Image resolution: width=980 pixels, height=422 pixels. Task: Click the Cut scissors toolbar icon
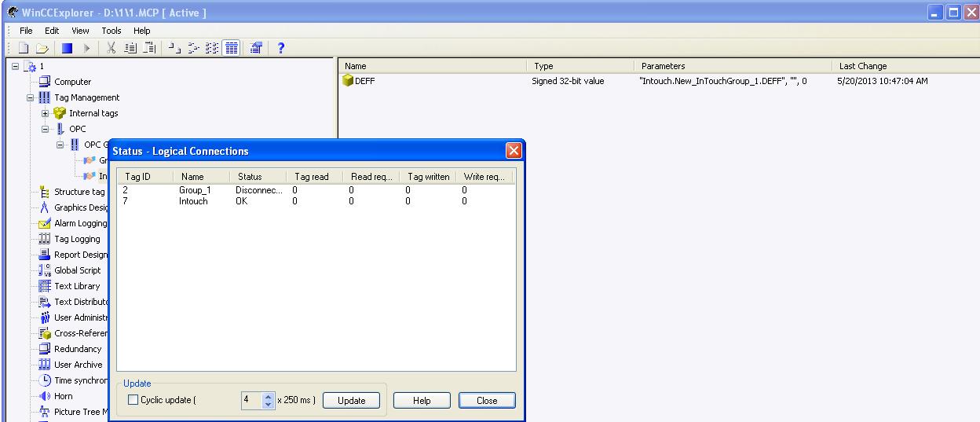tap(112, 50)
